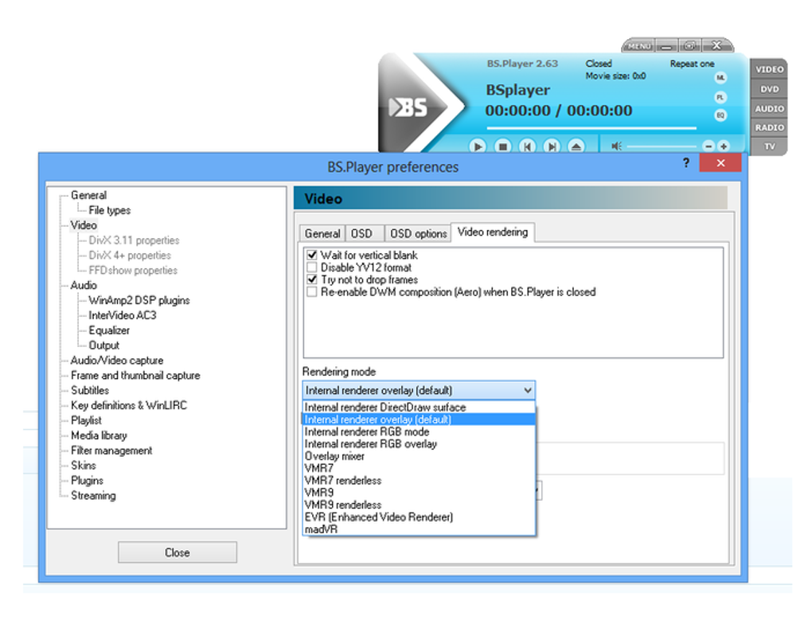This screenshot has height=644, width=812.
Task: Open Skins settings in tree
Action: (84, 466)
